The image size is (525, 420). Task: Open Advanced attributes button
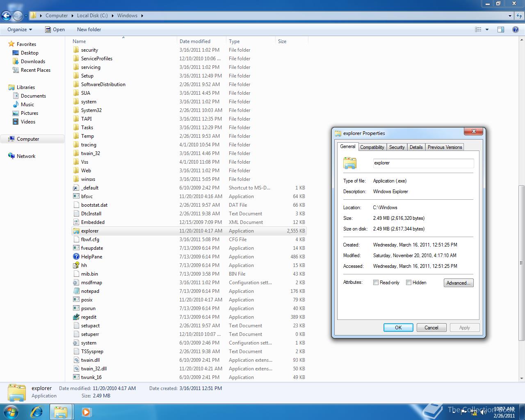pyautogui.click(x=459, y=283)
